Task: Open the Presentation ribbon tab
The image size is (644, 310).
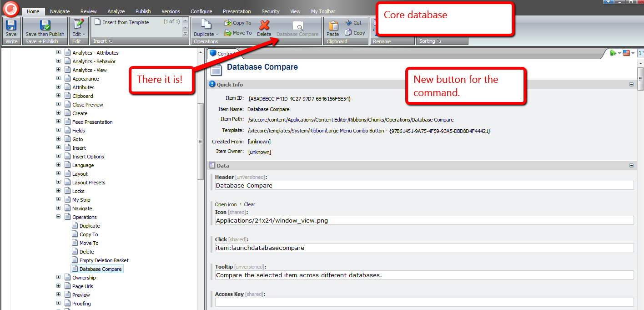Action: [x=236, y=11]
